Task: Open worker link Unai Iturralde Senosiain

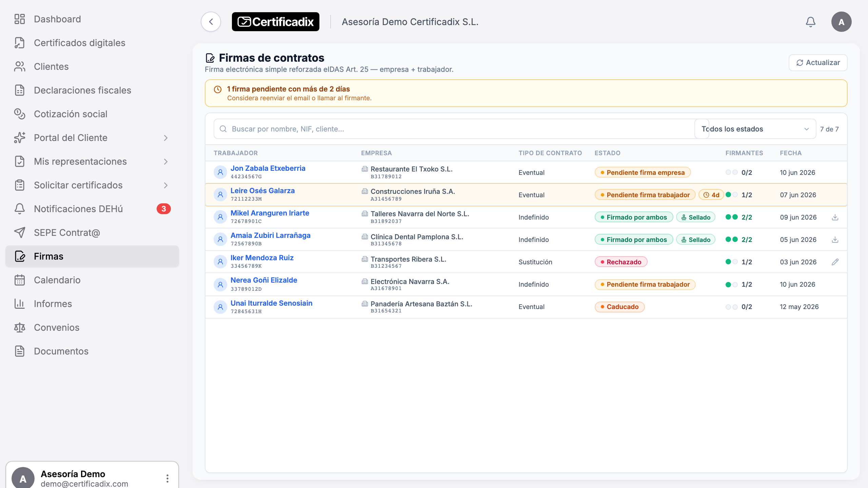Action: (x=271, y=303)
